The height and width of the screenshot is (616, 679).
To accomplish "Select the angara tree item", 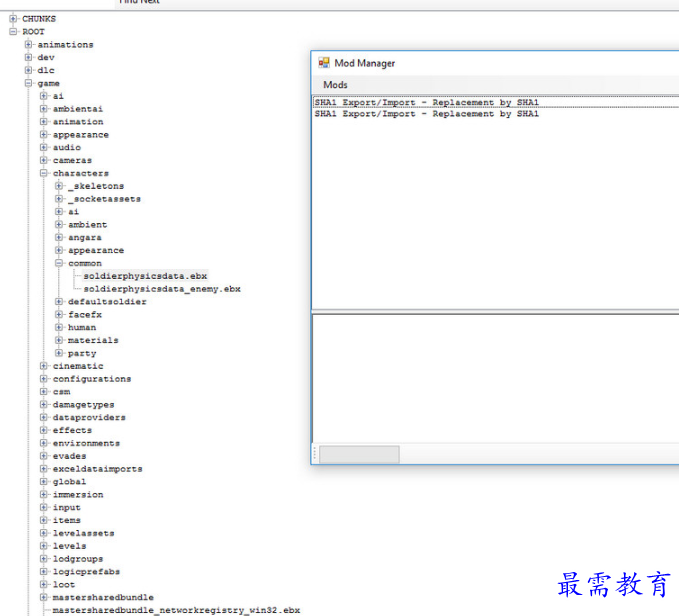I will 85,237.
